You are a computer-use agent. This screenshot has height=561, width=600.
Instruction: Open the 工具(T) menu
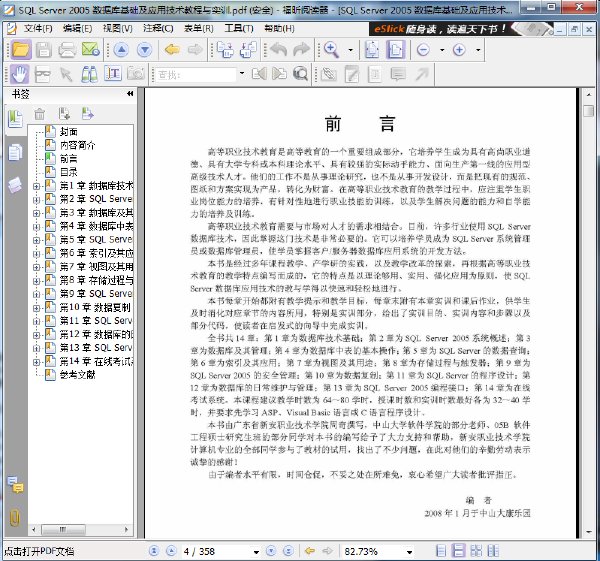tap(239, 28)
